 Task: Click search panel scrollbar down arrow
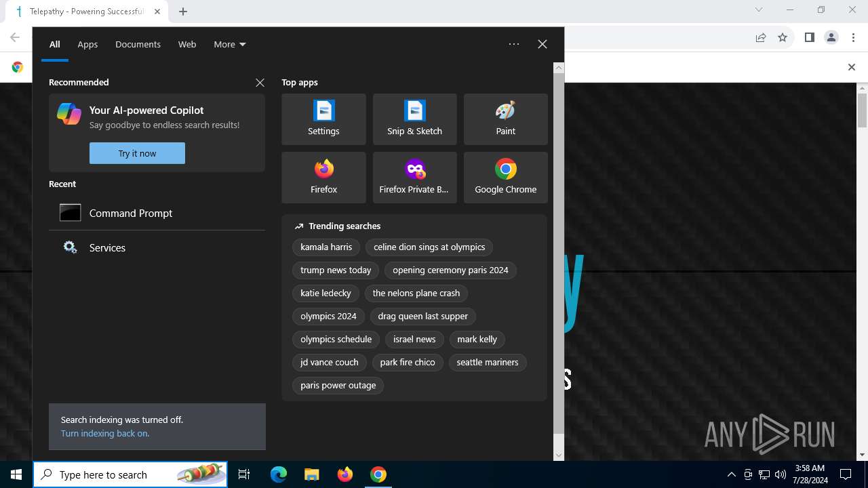click(x=559, y=455)
